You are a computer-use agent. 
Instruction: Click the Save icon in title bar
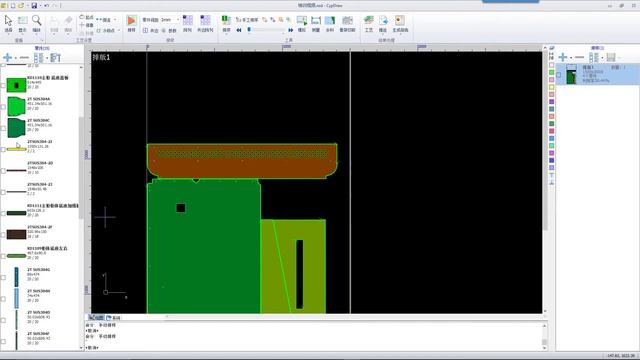pyautogui.click(x=34, y=5)
